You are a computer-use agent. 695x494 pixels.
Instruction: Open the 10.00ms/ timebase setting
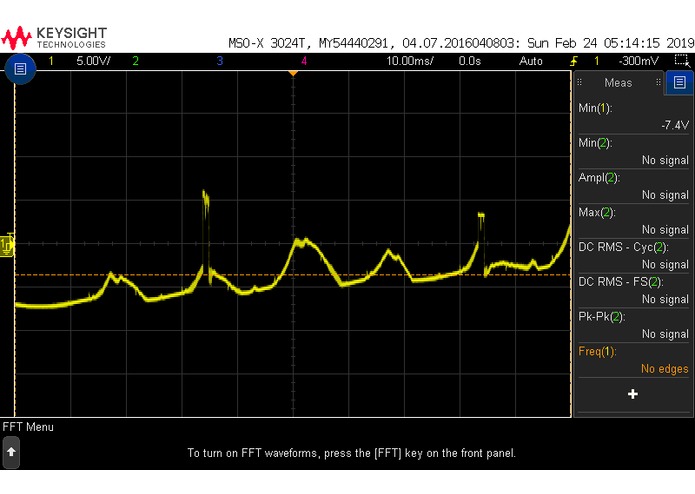coord(410,61)
